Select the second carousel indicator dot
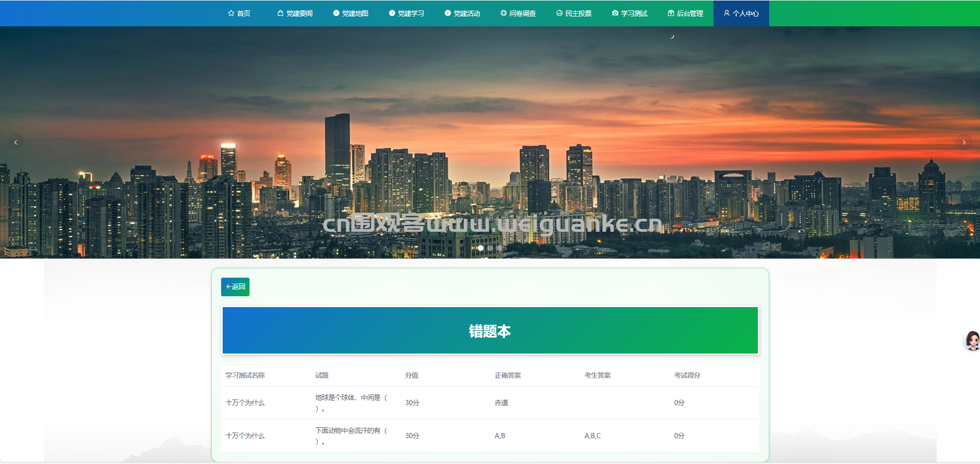The image size is (980, 464). pos(490,248)
